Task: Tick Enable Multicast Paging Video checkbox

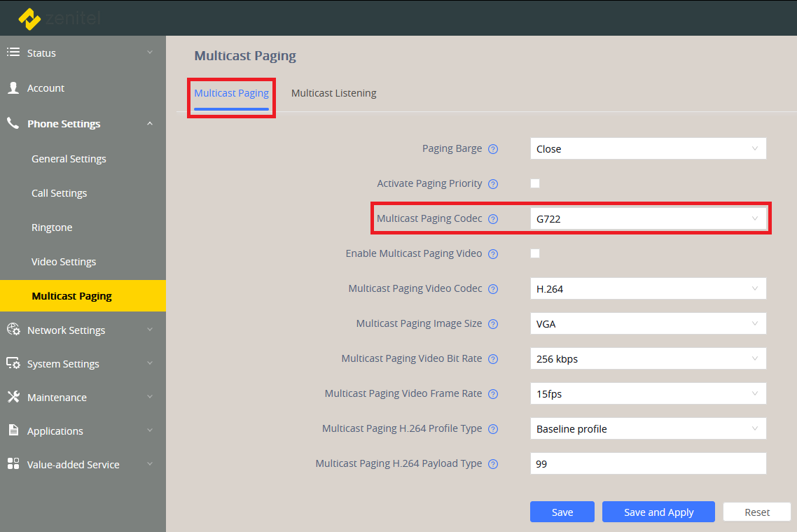Action: click(x=535, y=253)
